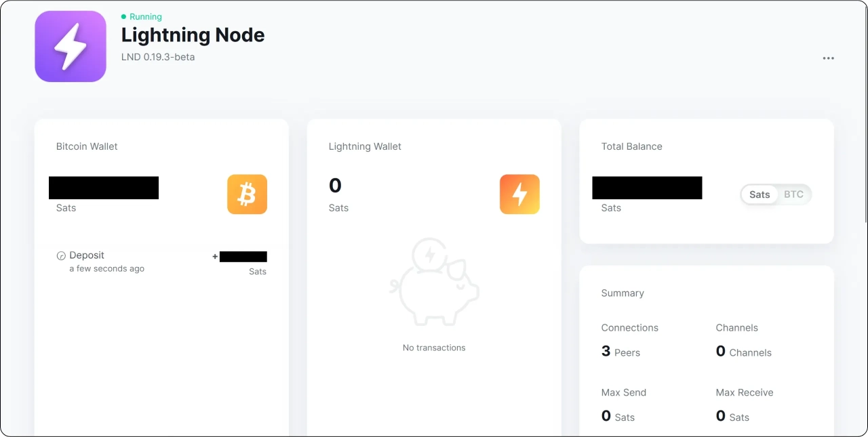This screenshot has height=437, width=868.
Task: Click the purple Lightning Node app icon
Action: (71, 47)
